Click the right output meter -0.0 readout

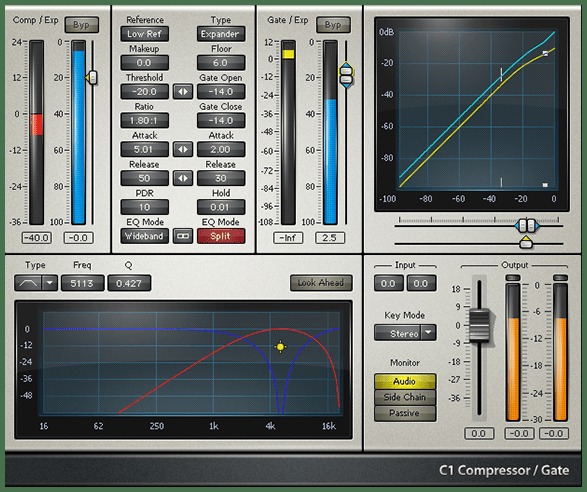554,434
